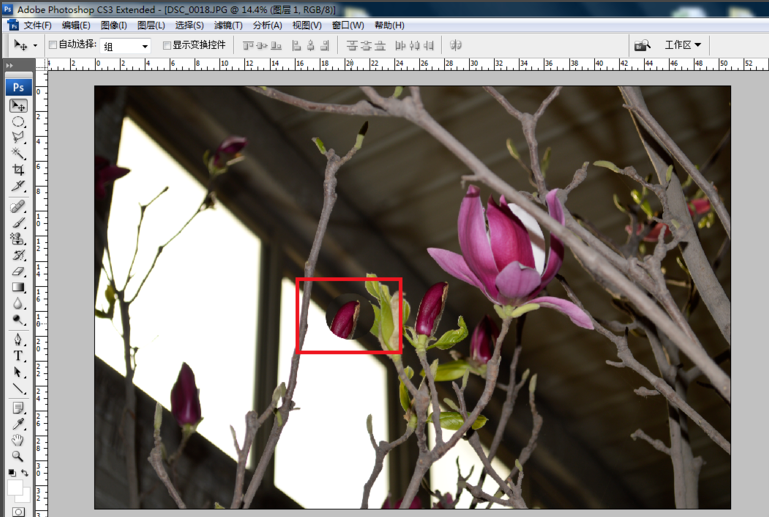Reset default foreground and background colors
Viewport: 769px width, 517px height.
coord(12,473)
